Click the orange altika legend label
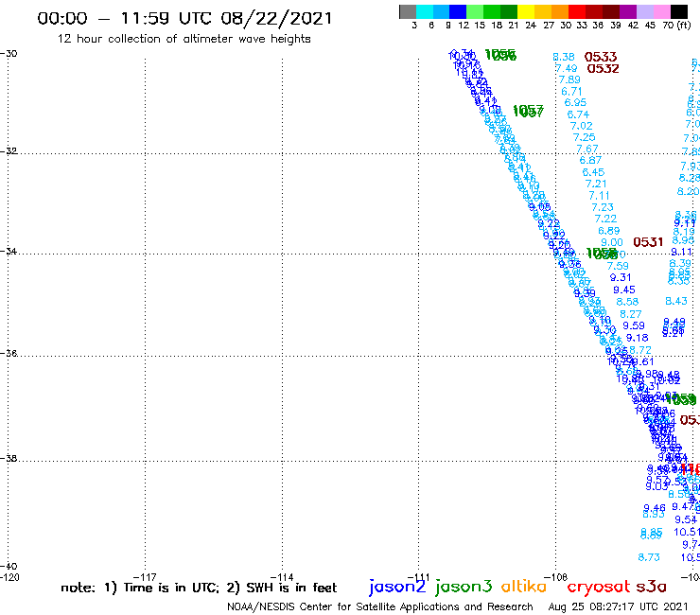The height and width of the screenshot is (615, 700). (523, 587)
